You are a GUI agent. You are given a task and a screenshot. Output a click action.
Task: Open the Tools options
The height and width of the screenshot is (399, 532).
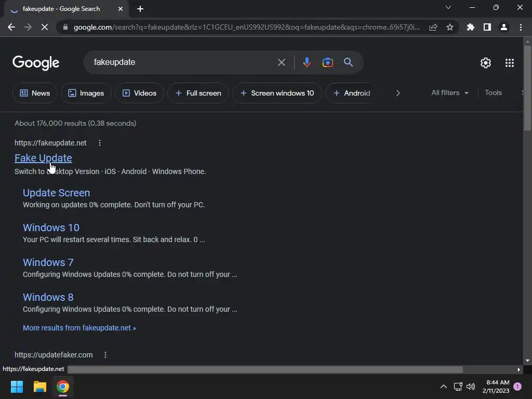click(493, 92)
